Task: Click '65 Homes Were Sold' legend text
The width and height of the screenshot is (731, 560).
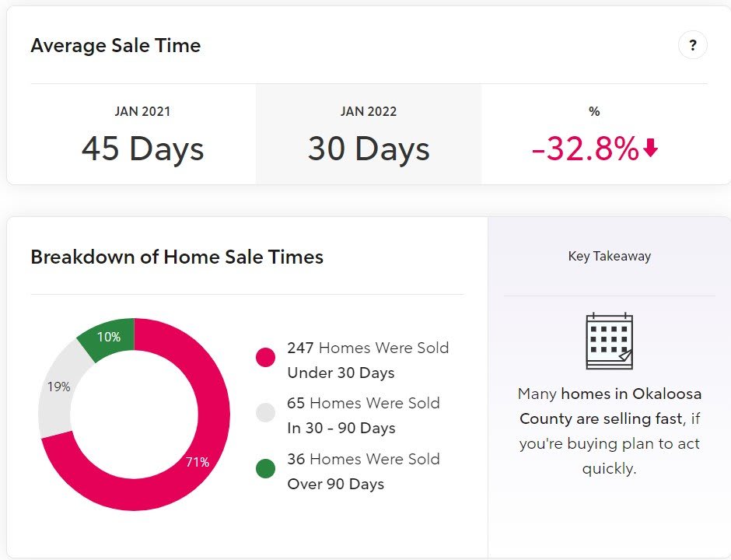Action: [x=363, y=403]
